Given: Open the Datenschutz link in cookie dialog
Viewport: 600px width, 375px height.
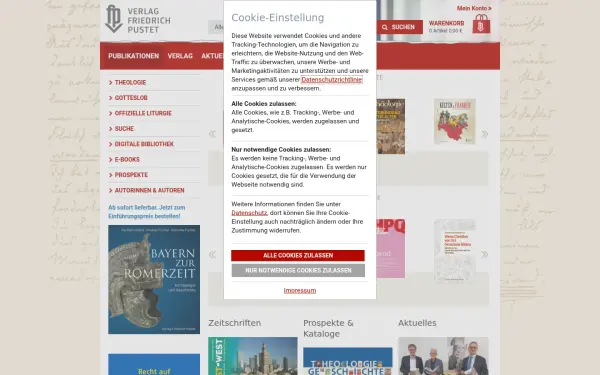Looking at the screenshot, I should pyautogui.click(x=249, y=213).
